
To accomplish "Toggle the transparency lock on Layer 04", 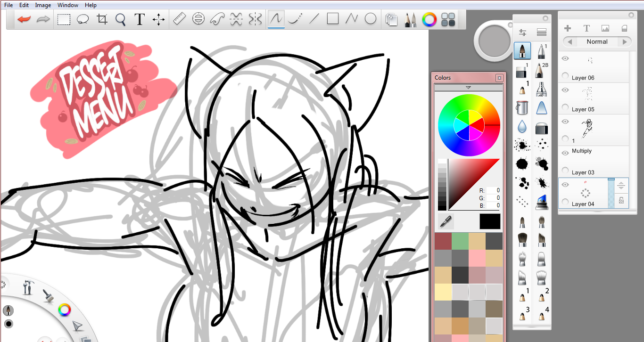I will pyautogui.click(x=621, y=200).
